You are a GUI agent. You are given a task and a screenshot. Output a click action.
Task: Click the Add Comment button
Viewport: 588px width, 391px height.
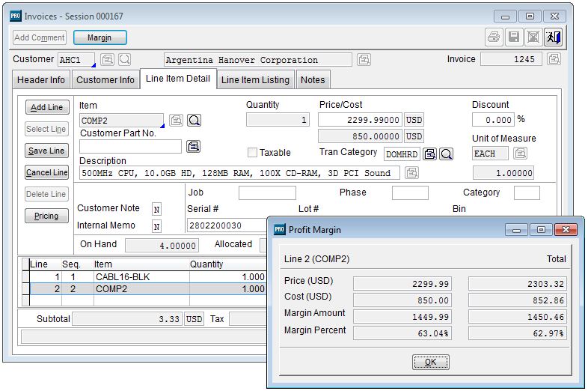tap(40, 37)
